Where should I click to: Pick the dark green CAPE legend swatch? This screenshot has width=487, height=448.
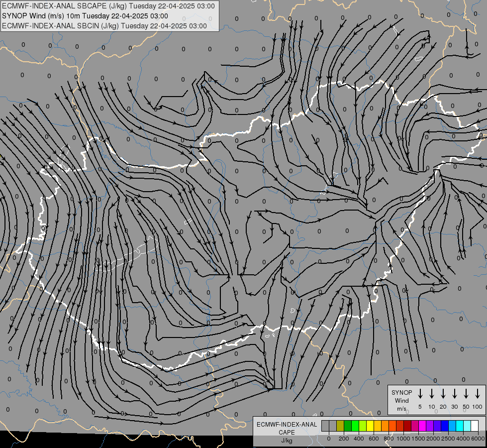click(x=348, y=426)
